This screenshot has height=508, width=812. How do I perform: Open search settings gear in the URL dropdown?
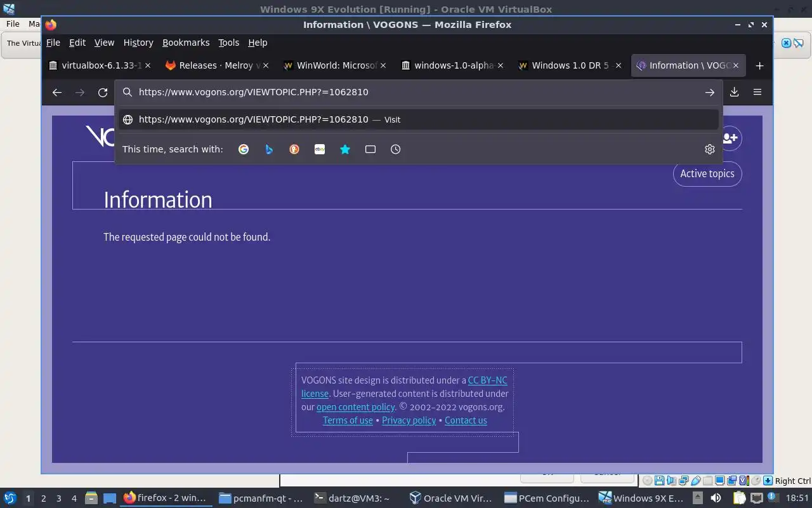(710, 149)
